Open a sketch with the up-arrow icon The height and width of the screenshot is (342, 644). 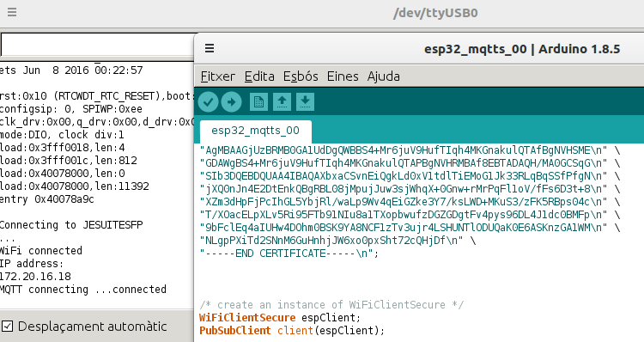click(282, 101)
